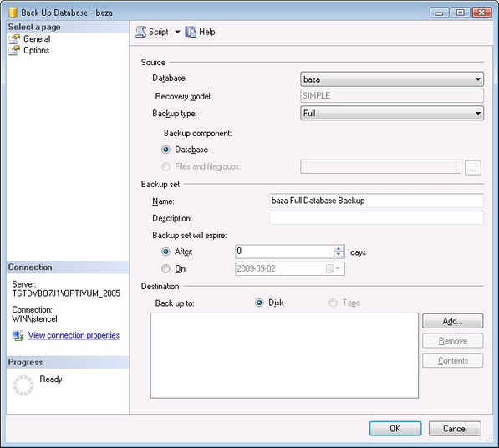Click the Help toolbar icon

click(x=191, y=32)
